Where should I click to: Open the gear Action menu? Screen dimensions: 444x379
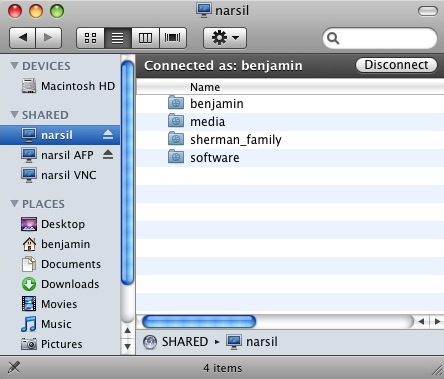[225, 38]
